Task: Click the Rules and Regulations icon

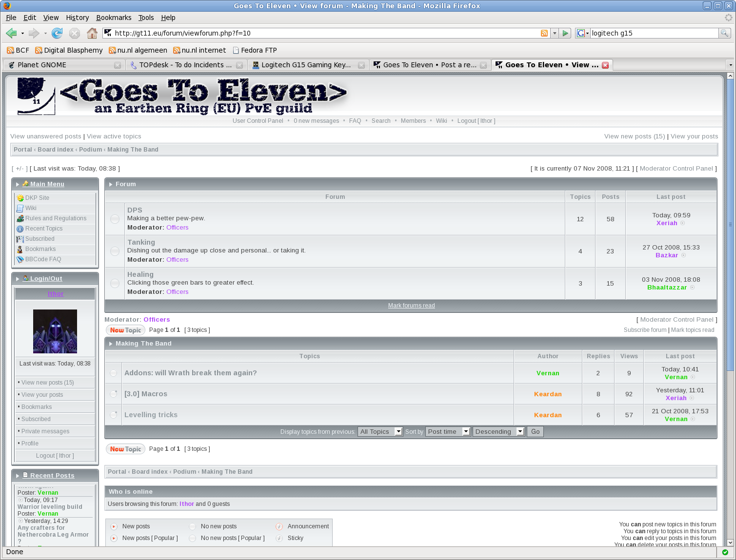Action: 20,219
